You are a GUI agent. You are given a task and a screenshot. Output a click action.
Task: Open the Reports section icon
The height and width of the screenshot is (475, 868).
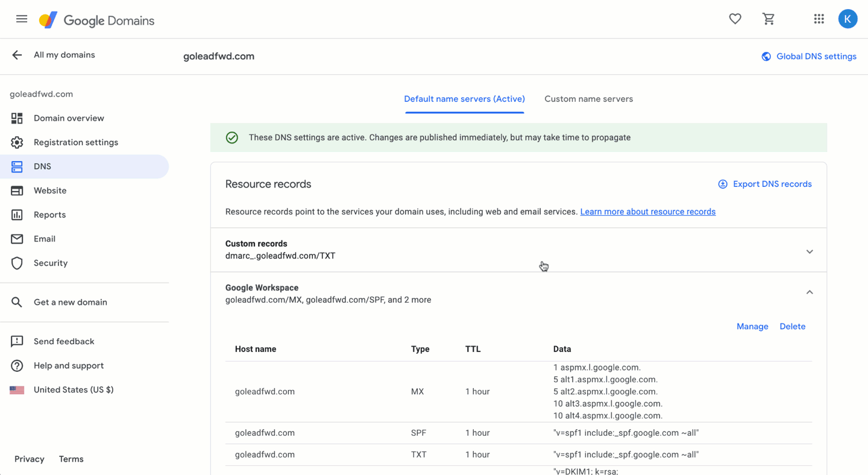(17, 215)
